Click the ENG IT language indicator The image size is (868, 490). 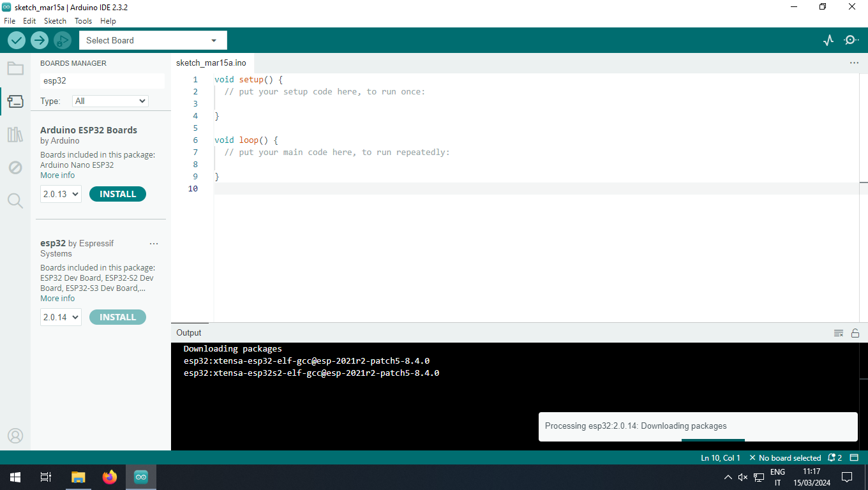coord(777,477)
